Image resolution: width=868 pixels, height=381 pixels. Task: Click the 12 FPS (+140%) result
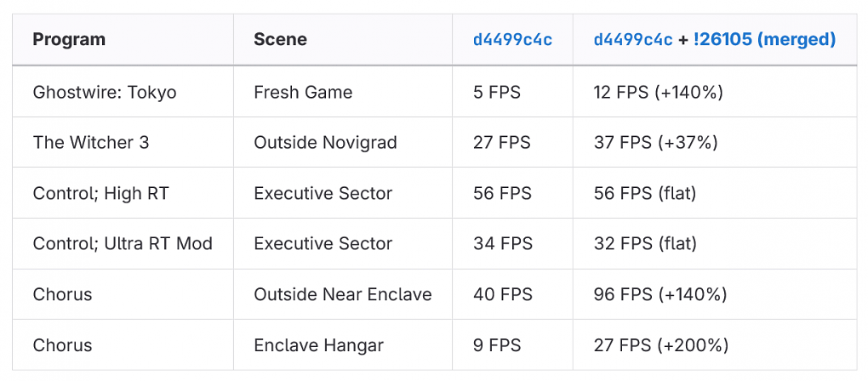pyautogui.click(x=658, y=92)
